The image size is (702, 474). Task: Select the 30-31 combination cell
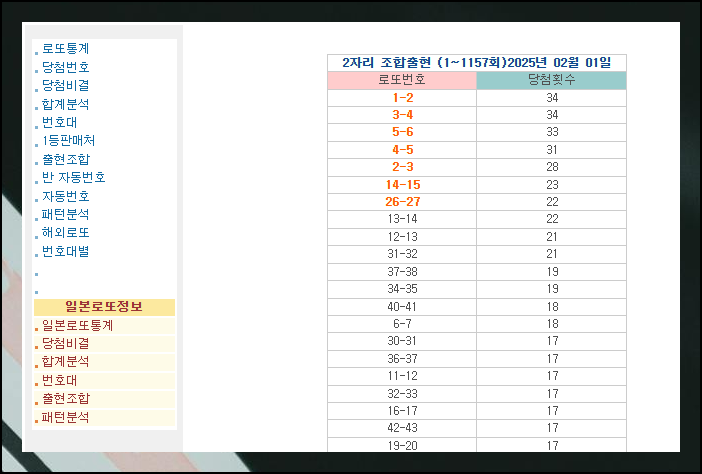tap(402, 341)
